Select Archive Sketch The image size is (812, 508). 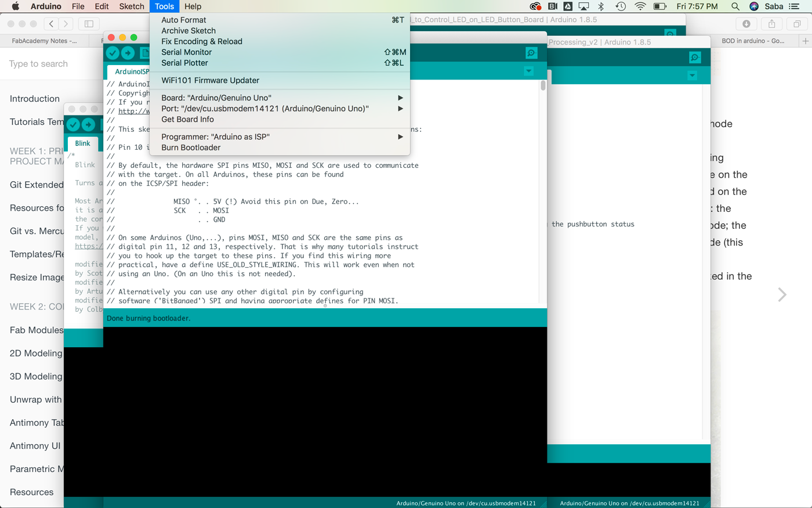click(x=280, y=31)
